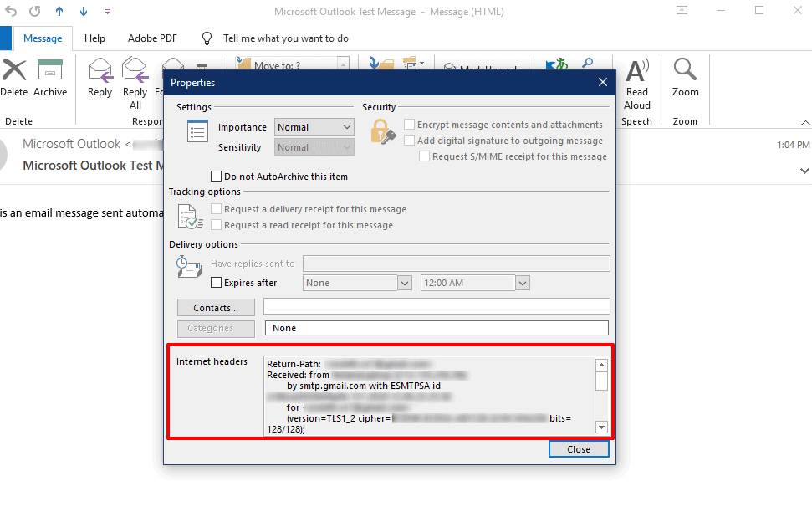Click the Close button in Properties dialog
This screenshot has width=812, height=517.
coord(579,449)
